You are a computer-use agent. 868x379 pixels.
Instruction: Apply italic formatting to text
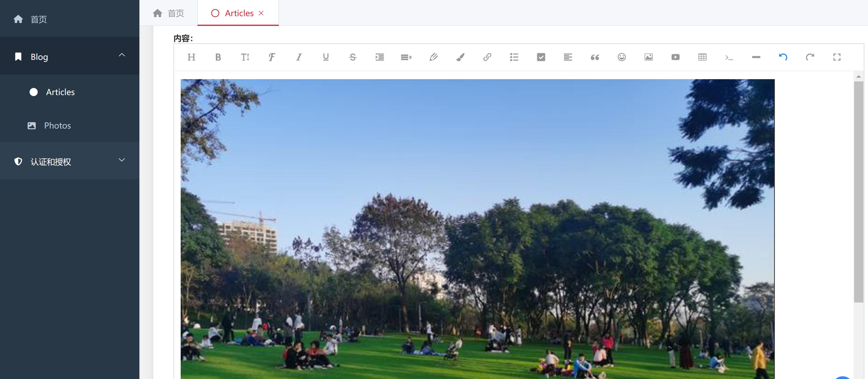[x=299, y=57]
